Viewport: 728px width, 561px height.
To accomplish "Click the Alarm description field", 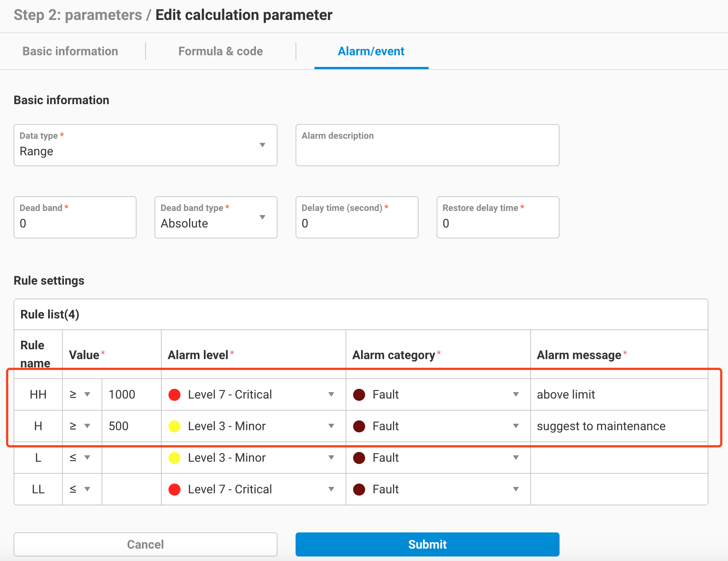I will tap(427, 145).
